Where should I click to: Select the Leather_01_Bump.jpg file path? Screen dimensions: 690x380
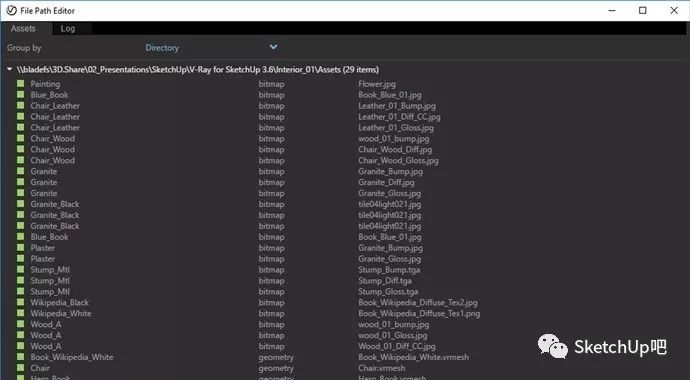tap(396, 106)
